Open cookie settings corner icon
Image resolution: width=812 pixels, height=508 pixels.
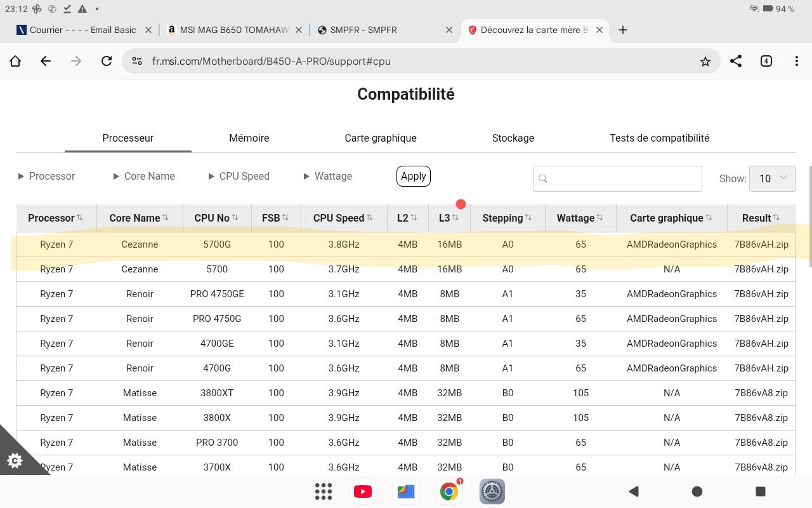click(15, 461)
